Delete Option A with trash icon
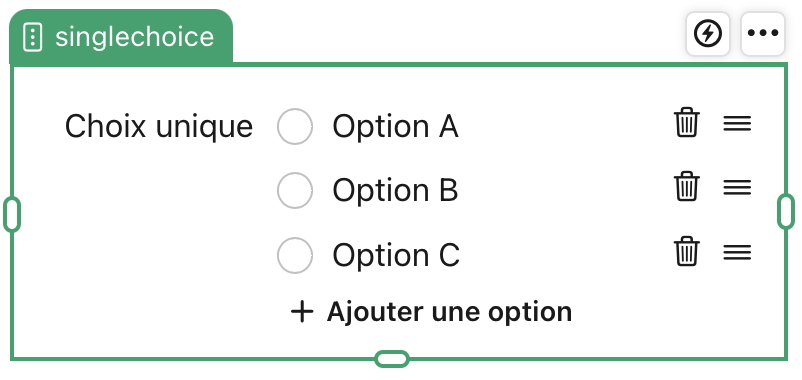The height and width of the screenshot is (380, 802). [686, 123]
